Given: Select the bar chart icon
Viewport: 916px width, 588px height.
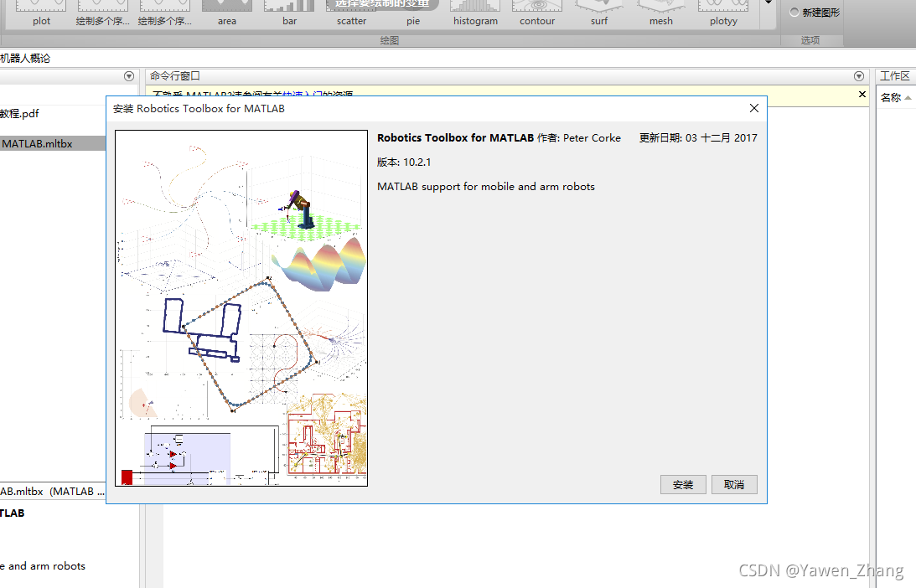Looking at the screenshot, I should click(289, 13).
